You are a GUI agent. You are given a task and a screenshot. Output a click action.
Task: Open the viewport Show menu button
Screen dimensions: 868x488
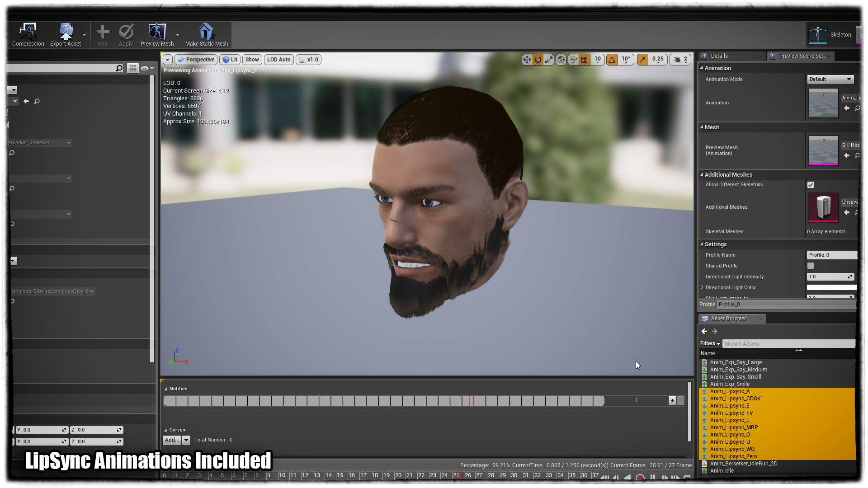252,60
